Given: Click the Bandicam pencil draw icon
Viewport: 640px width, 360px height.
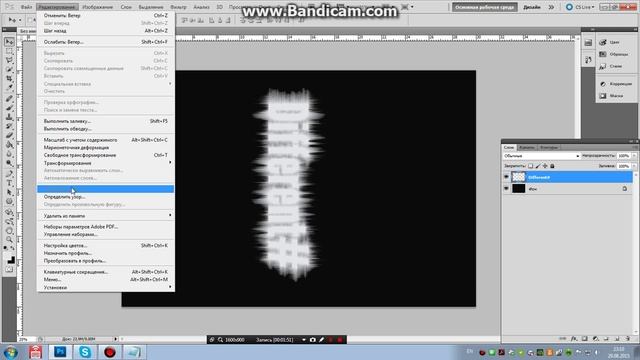Looking at the screenshot, I should [x=322, y=340].
